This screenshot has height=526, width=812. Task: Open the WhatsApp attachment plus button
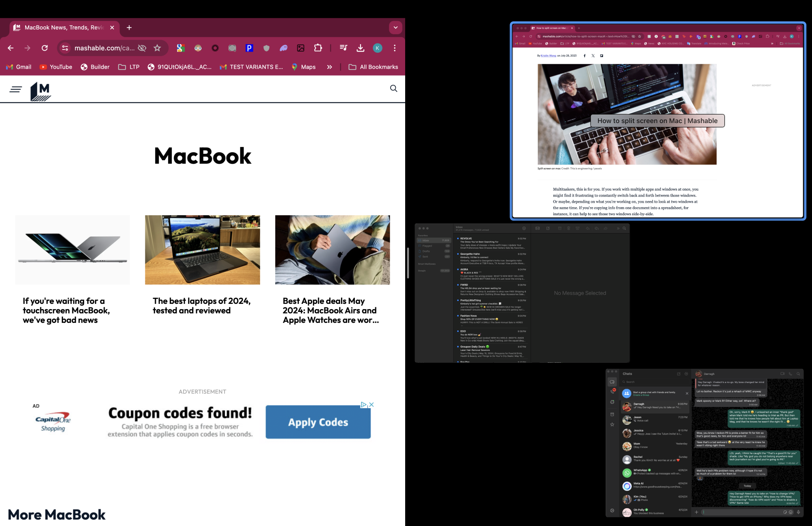(697, 512)
